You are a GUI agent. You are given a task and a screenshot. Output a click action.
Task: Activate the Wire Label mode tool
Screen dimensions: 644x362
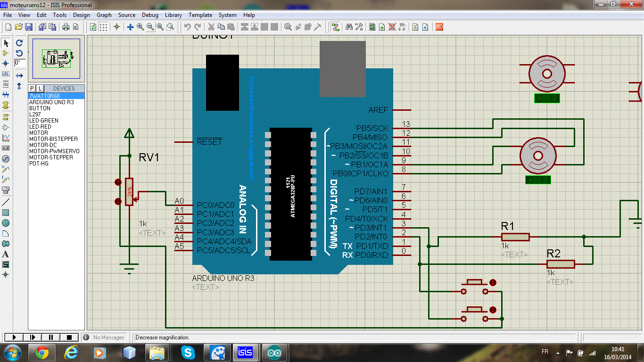tap(6, 74)
